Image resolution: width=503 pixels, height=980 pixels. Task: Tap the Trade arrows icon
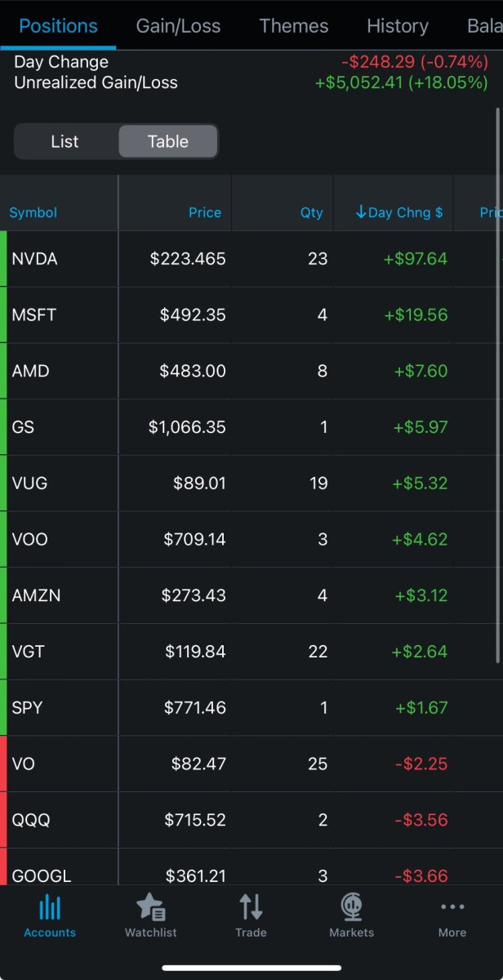(251, 907)
